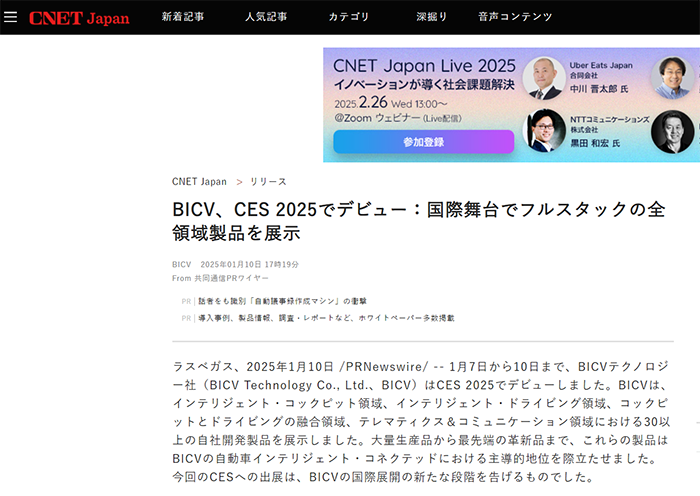Open the リリース breadcrumb link

pyautogui.click(x=268, y=182)
